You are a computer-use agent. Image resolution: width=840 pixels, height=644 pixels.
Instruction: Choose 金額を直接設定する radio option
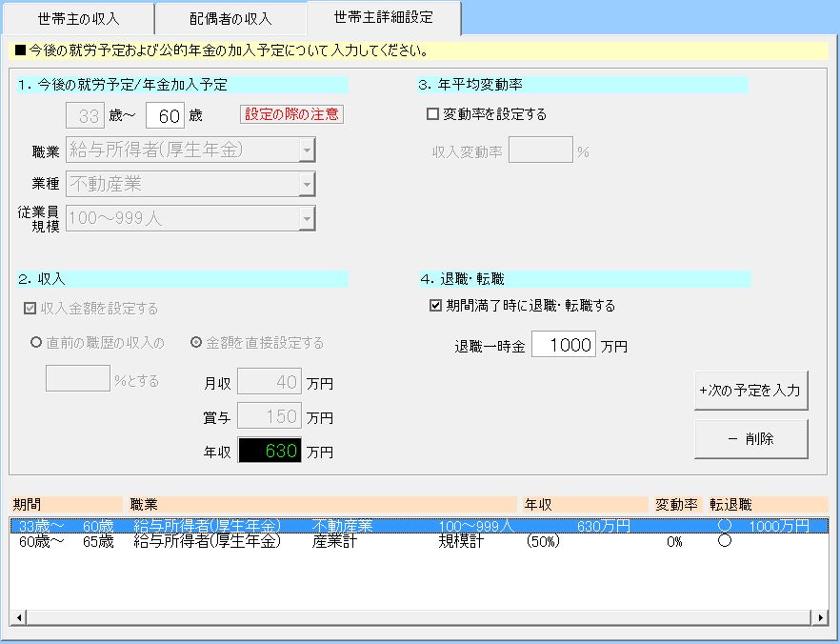pyautogui.click(x=197, y=343)
